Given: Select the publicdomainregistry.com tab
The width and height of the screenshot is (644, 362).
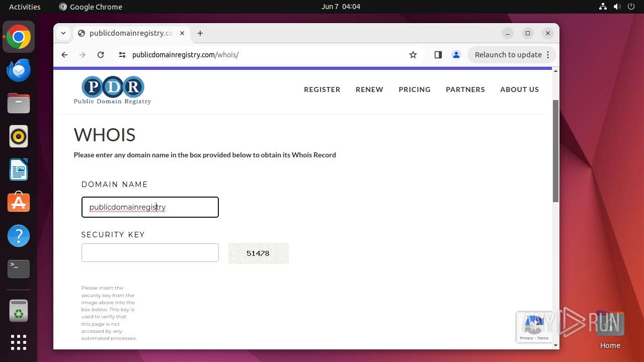Looking at the screenshot, I should pos(132,33).
